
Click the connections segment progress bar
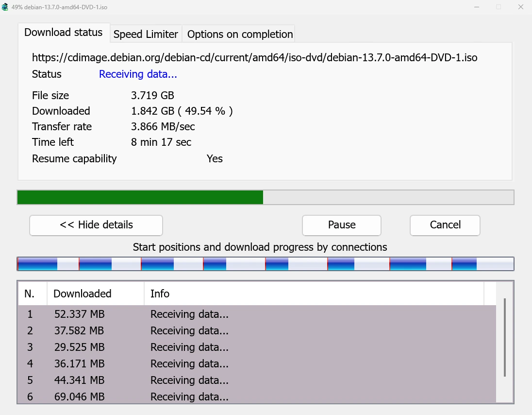click(x=266, y=264)
